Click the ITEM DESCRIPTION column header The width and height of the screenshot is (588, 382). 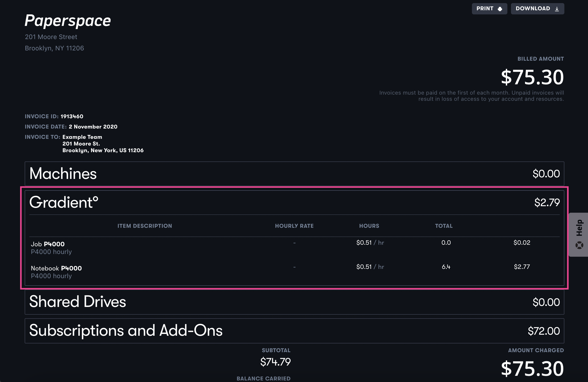coord(145,226)
